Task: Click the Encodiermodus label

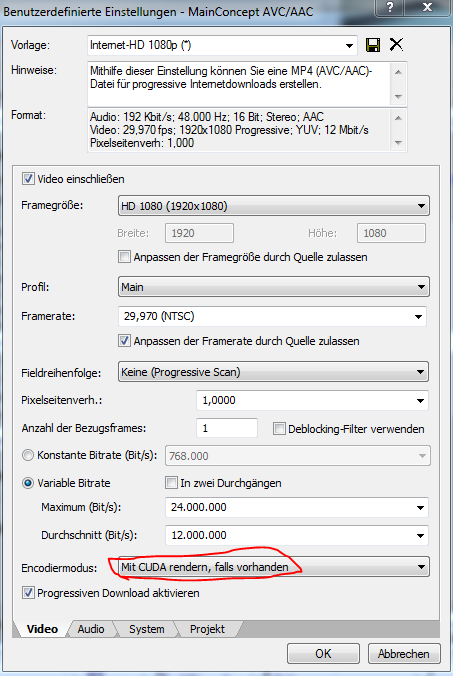Action: click(x=59, y=568)
